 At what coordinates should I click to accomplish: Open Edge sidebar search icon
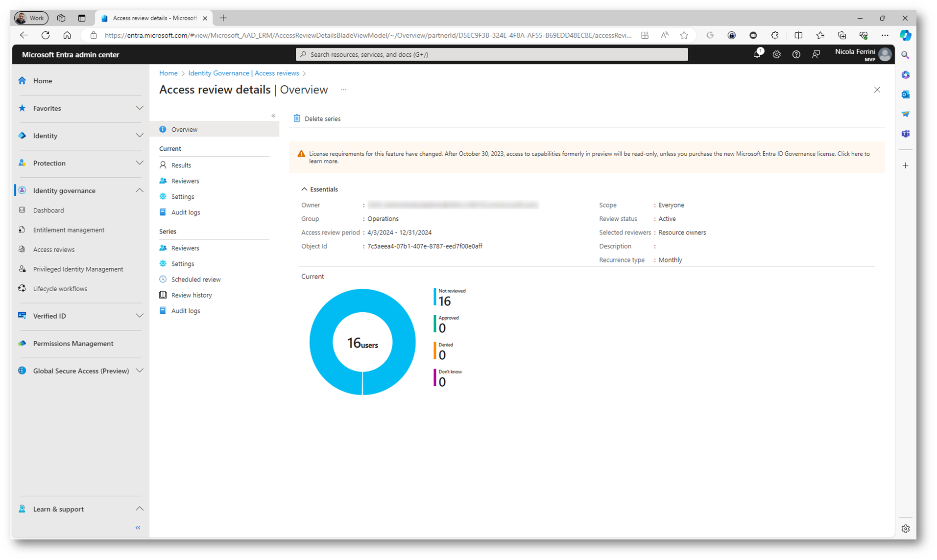pyautogui.click(x=905, y=55)
